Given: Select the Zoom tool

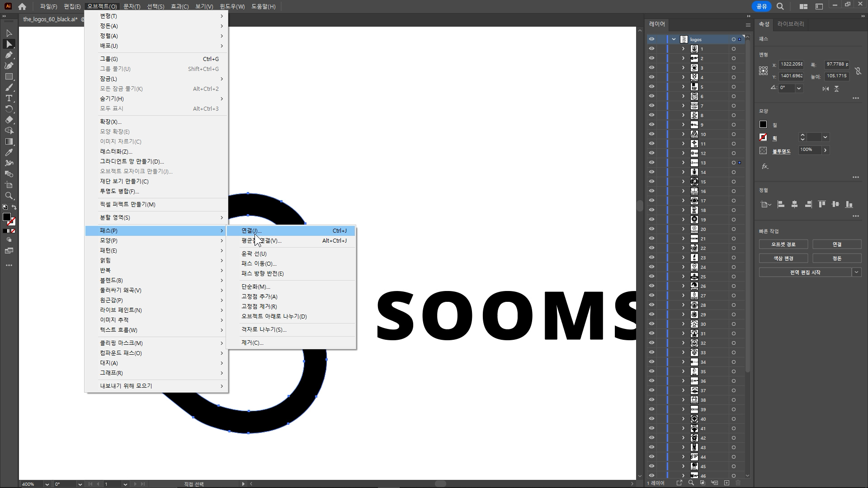Looking at the screenshot, I should (x=9, y=196).
